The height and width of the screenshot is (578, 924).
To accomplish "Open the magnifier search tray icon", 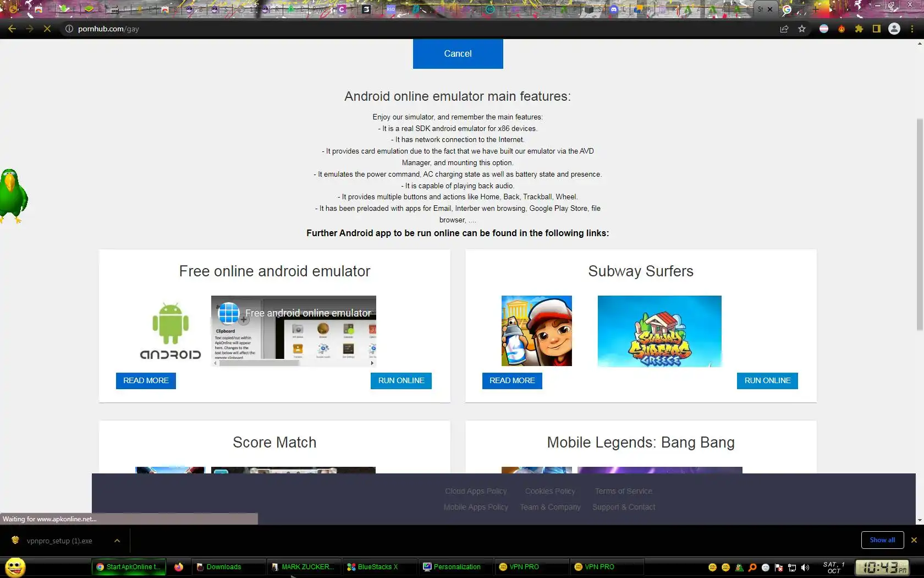I will pyautogui.click(x=752, y=568).
